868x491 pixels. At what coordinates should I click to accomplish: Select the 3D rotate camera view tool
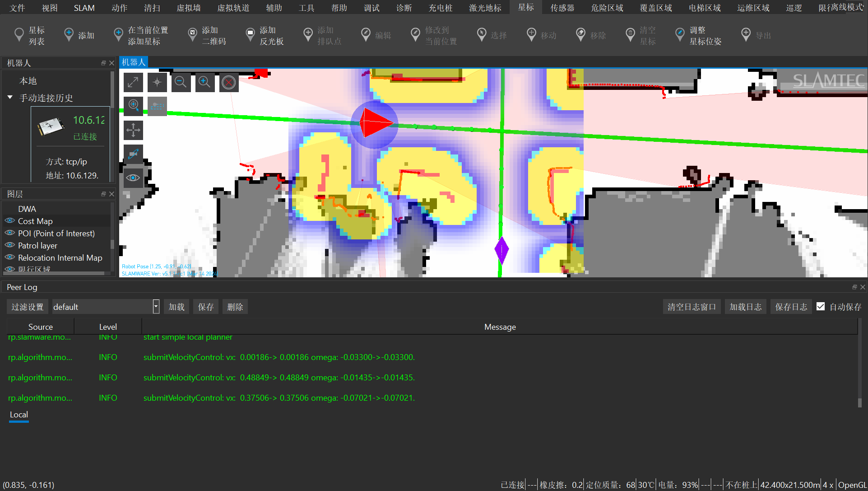133,154
